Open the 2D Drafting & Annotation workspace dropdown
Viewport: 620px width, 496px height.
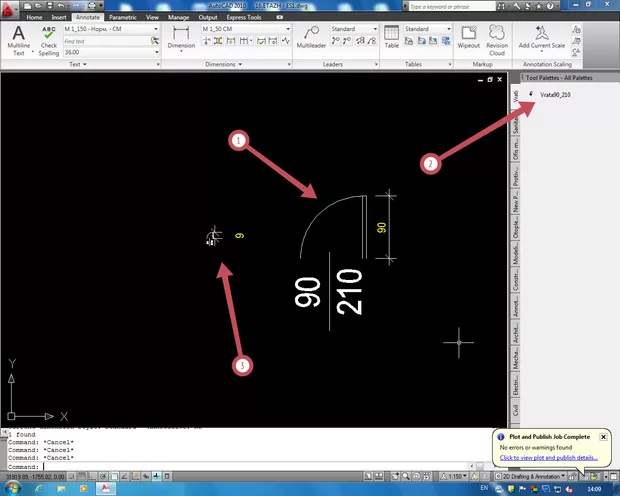(x=529, y=475)
